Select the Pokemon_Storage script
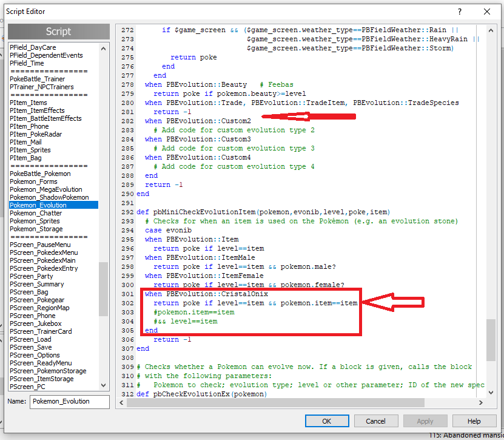The height and width of the screenshot is (440, 504). click(36, 229)
